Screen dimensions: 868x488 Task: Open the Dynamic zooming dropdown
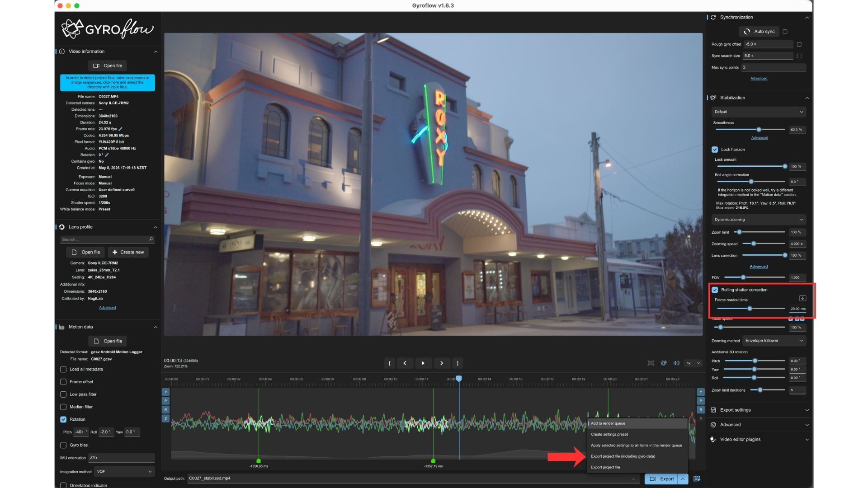(759, 220)
